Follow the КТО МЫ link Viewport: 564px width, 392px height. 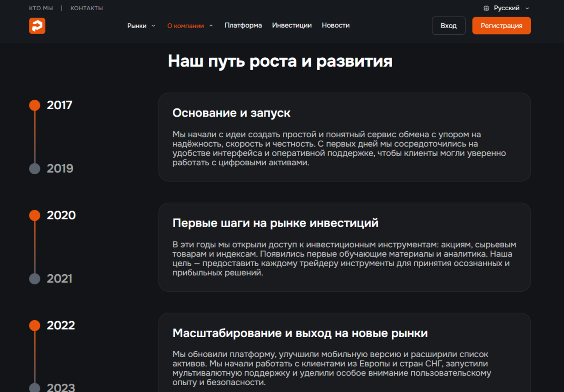[x=41, y=8]
